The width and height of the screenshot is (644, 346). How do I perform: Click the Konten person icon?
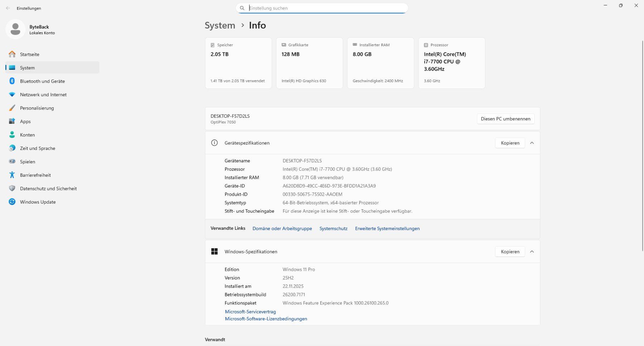pyautogui.click(x=12, y=135)
